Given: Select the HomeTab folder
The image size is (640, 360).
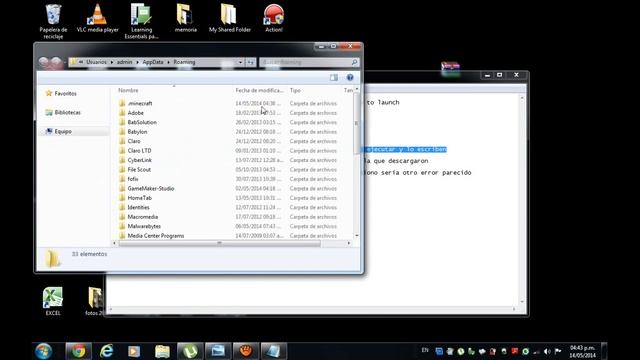Looking at the screenshot, I should point(140,198).
